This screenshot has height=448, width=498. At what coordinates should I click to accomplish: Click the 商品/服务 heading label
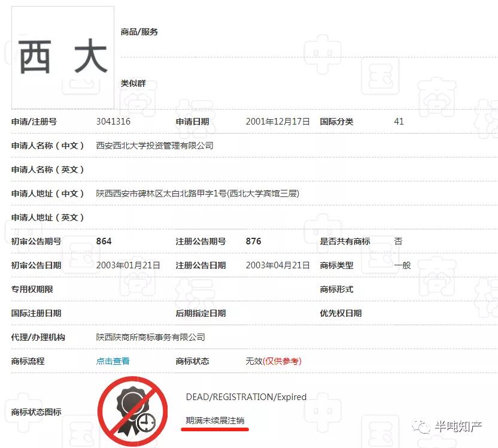tap(139, 32)
